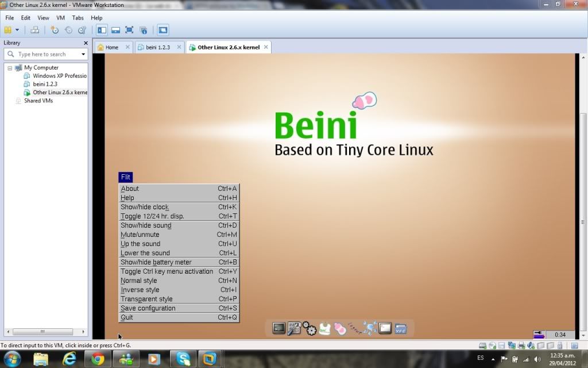Image resolution: width=588 pixels, height=368 pixels.
Task: Choose Lower the sound menu entry
Action: click(179, 253)
